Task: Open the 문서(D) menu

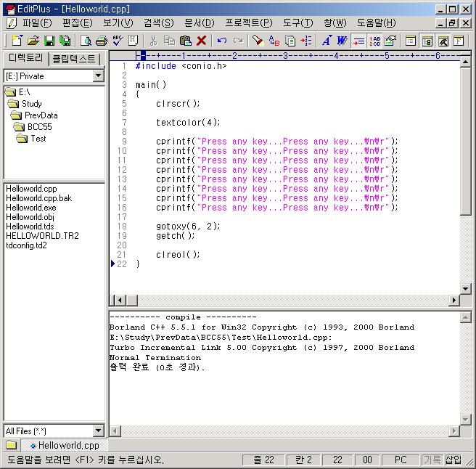Action: coord(200,23)
